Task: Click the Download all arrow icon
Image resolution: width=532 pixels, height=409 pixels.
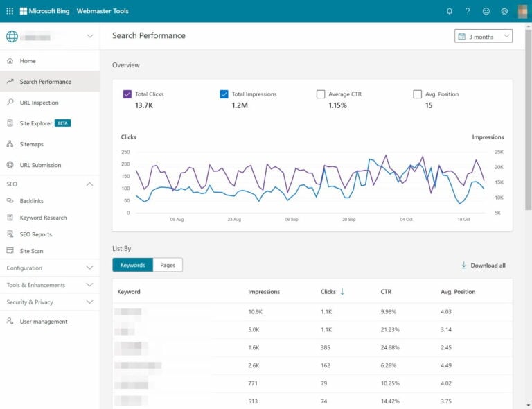Action: tap(463, 266)
